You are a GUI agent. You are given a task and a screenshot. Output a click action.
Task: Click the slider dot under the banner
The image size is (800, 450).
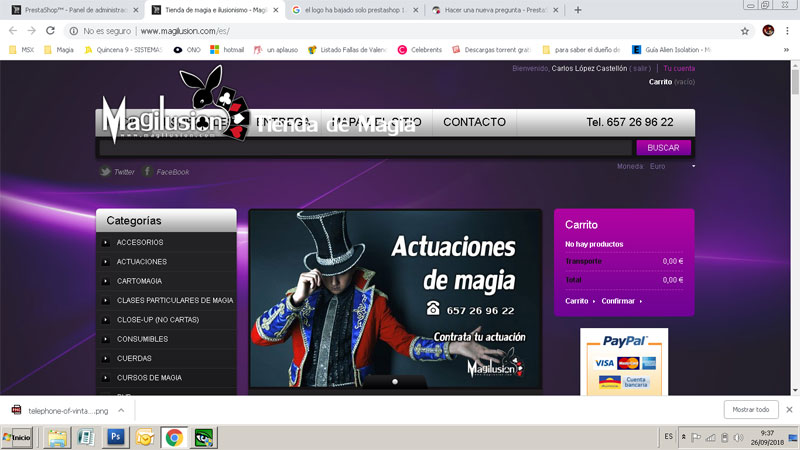pyautogui.click(x=394, y=382)
